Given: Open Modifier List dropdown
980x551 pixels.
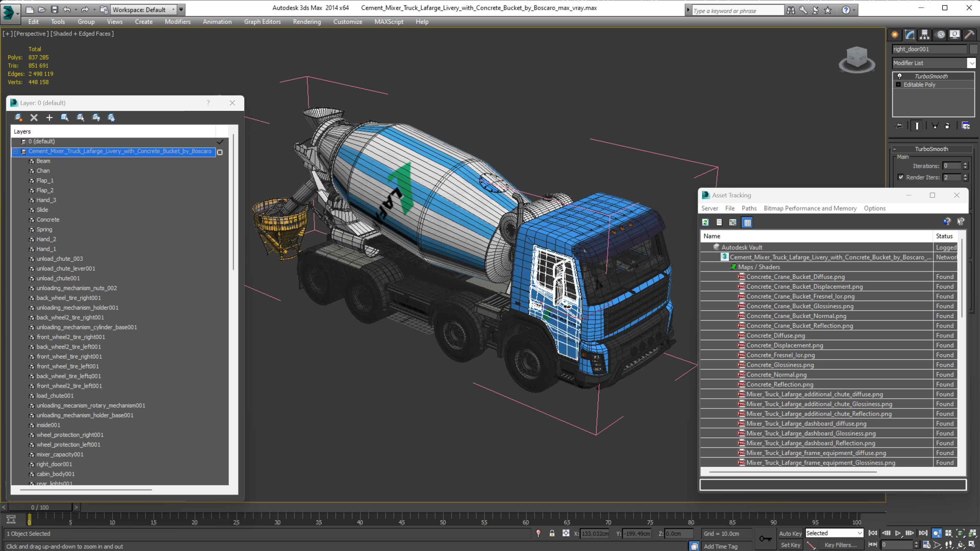Looking at the screenshot, I should click(x=934, y=63).
